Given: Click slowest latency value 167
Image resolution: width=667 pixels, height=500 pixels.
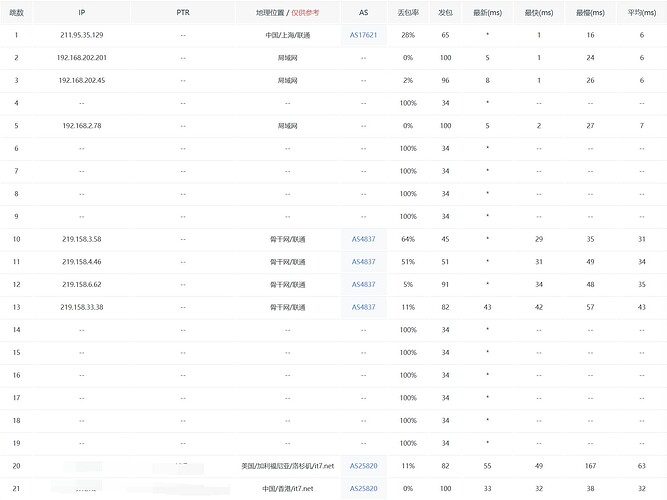Looking at the screenshot, I should [590, 466].
